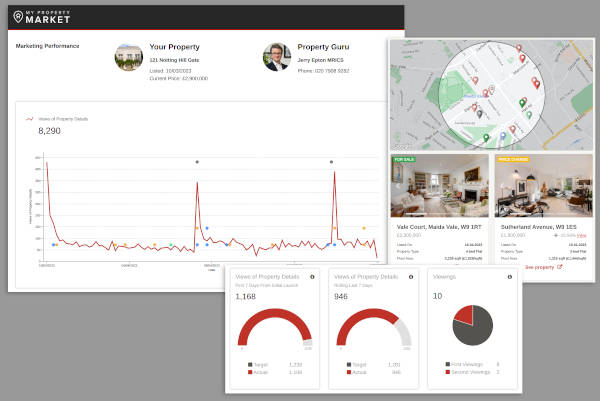Click the Your Property house thumbnail

pos(129,57)
